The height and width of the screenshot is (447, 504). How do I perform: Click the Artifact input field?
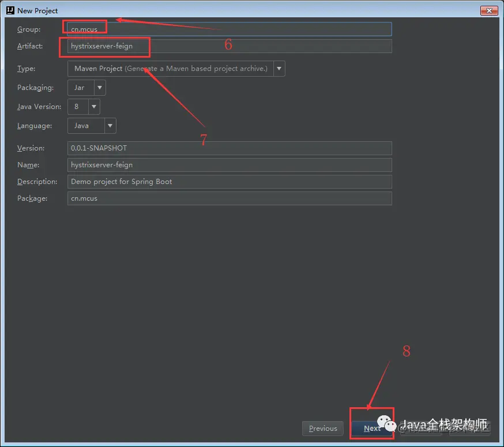(230, 46)
